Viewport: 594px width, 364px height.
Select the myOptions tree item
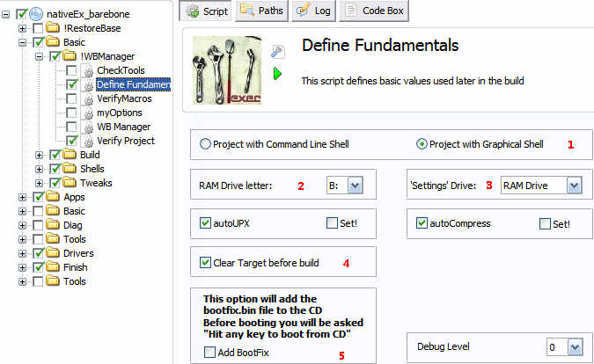pyautogui.click(x=120, y=113)
